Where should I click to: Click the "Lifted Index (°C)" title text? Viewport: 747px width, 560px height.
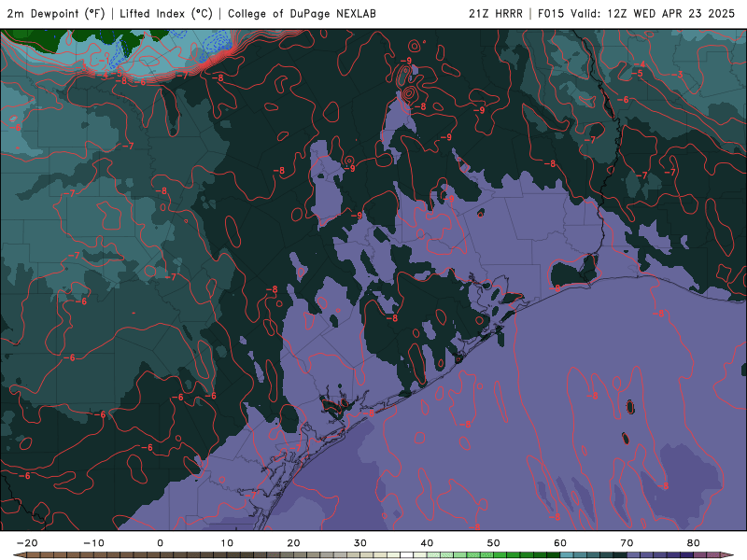click(166, 14)
